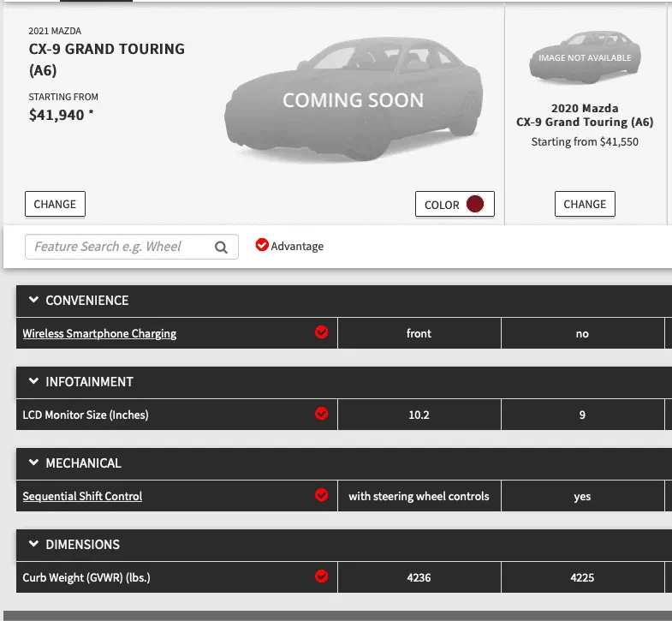Click the dark red color swatch
The height and width of the screenshot is (621, 672).
point(475,204)
